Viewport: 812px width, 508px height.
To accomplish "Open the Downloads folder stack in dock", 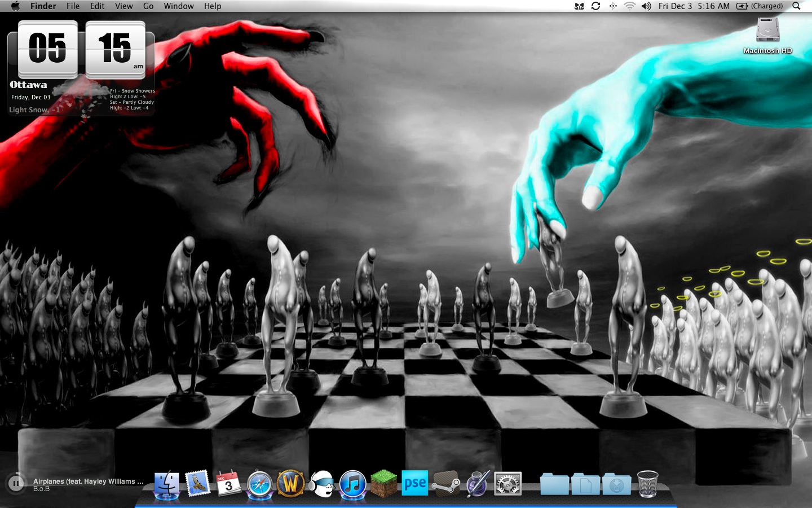I will (617, 484).
